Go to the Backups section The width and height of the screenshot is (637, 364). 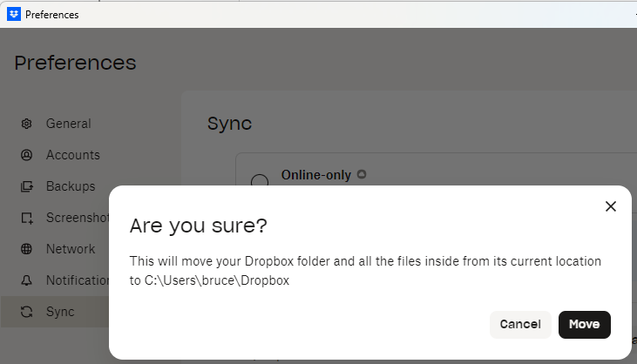click(71, 186)
